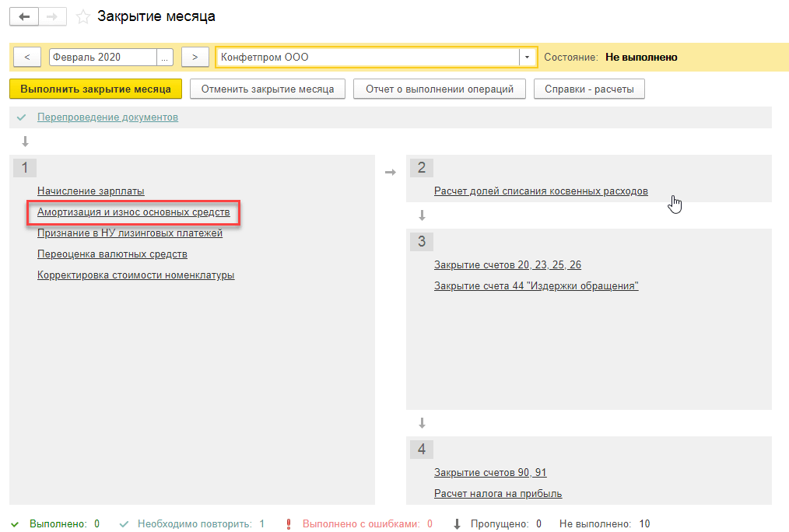789x532 pixels.
Task: Open Переоценка валютных средств operation
Action: coord(112,254)
